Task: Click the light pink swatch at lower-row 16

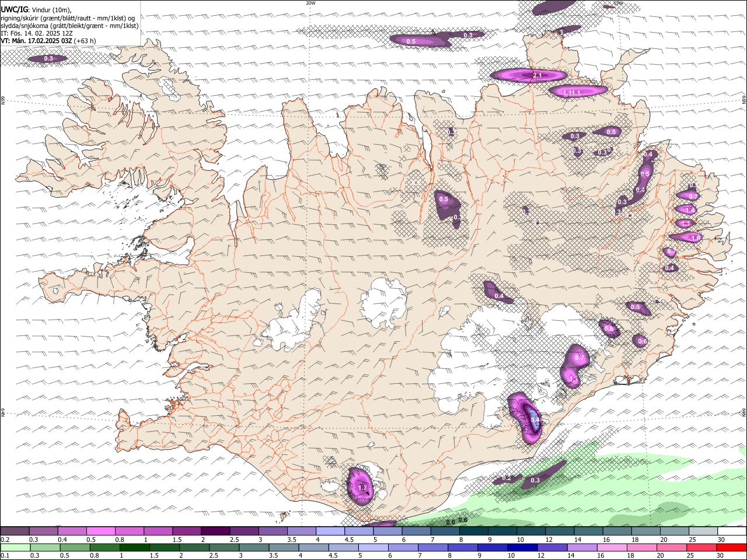Action: coord(611,547)
